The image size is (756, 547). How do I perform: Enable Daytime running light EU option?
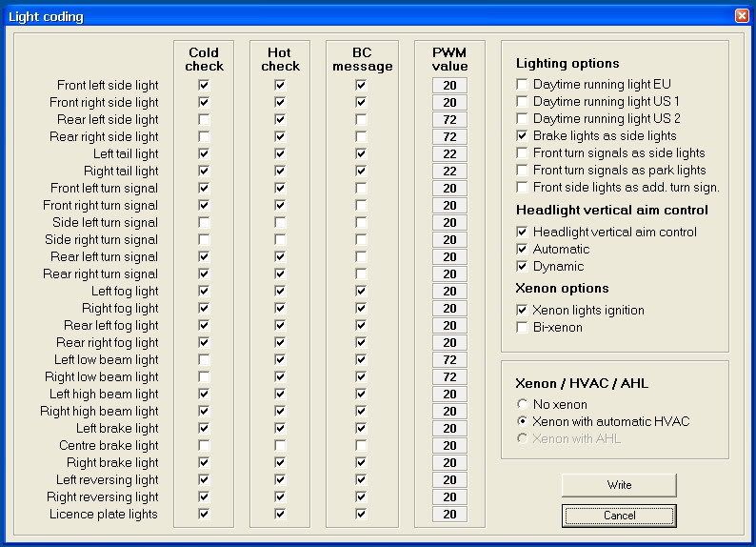[522, 85]
